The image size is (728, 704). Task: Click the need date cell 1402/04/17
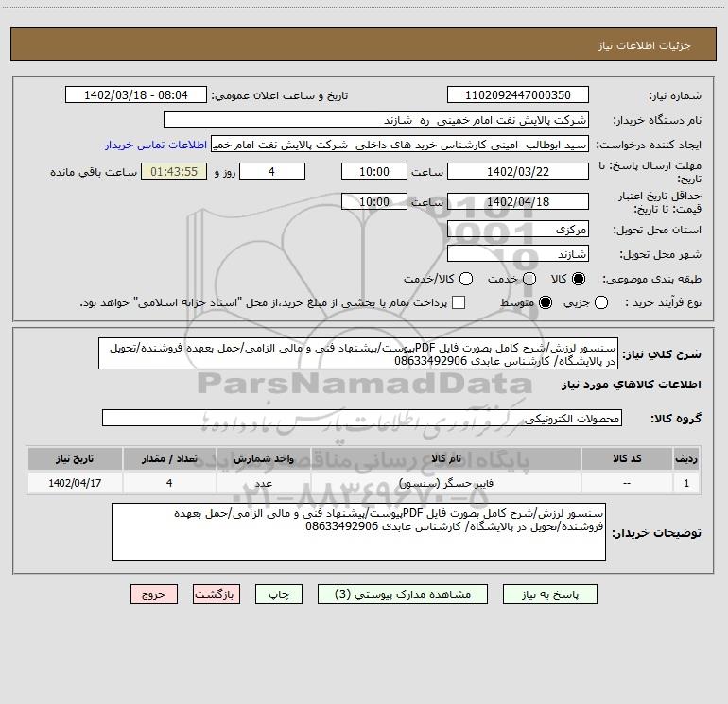pos(75,483)
